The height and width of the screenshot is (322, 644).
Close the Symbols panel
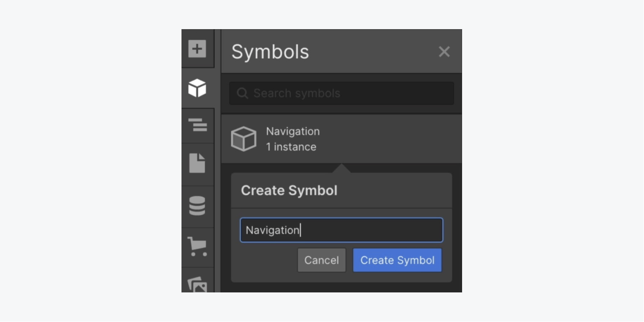pyautogui.click(x=444, y=52)
